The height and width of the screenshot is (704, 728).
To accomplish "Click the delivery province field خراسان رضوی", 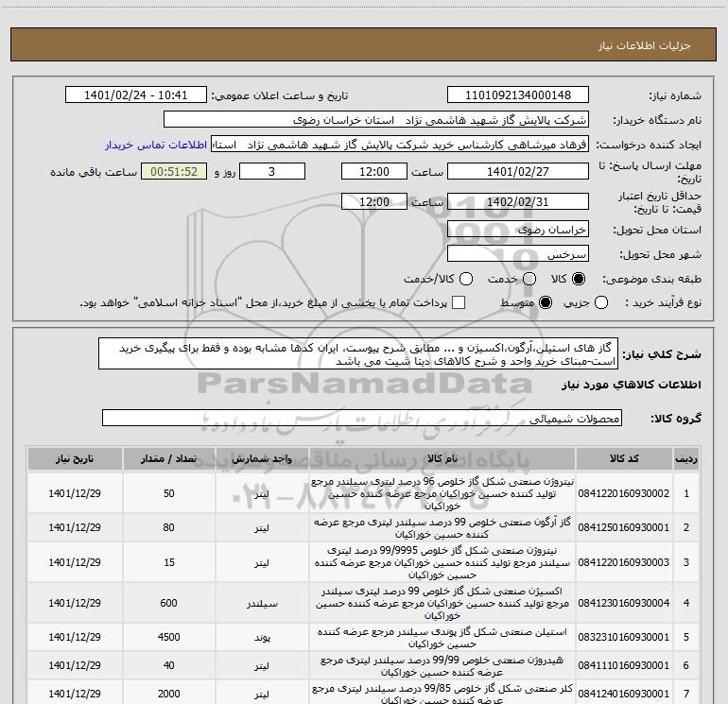I will 517,230.
